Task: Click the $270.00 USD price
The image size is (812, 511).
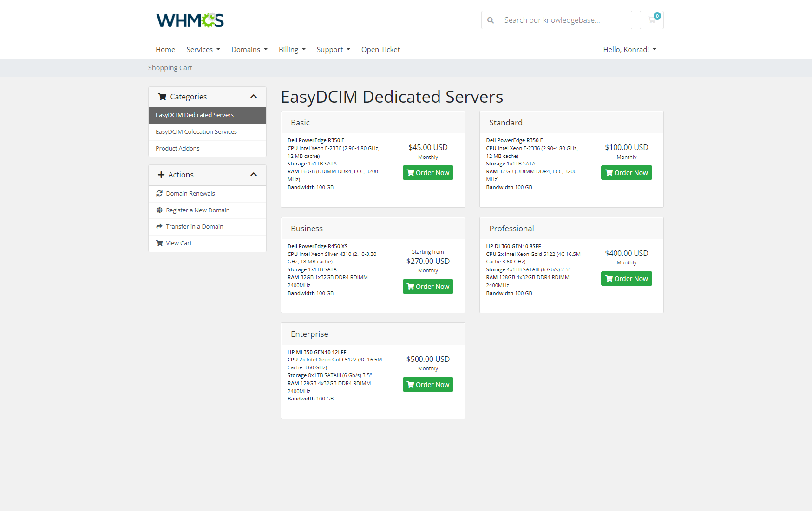Action: tap(428, 261)
